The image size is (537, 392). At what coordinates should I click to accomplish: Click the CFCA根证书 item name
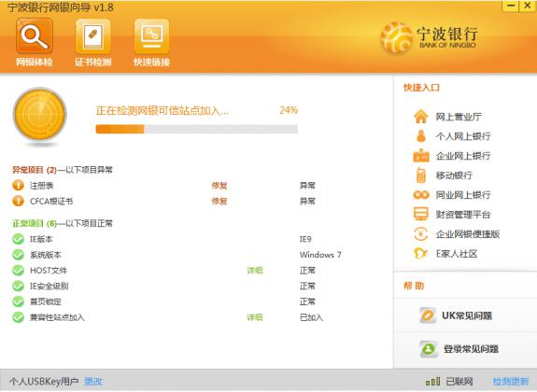click(51, 202)
